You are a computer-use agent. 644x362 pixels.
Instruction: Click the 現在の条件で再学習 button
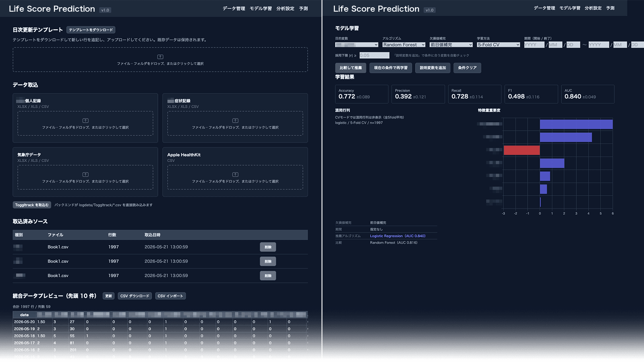[x=391, y=68]
